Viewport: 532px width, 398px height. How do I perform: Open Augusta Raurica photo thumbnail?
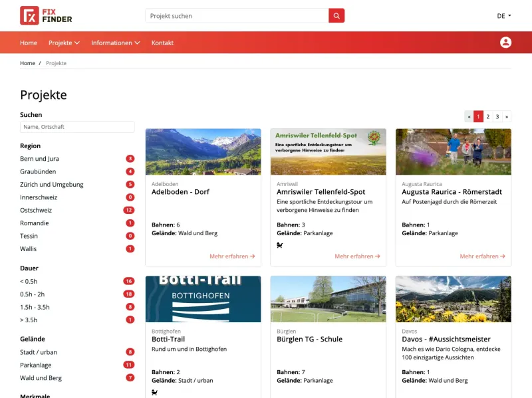(454, 152)
